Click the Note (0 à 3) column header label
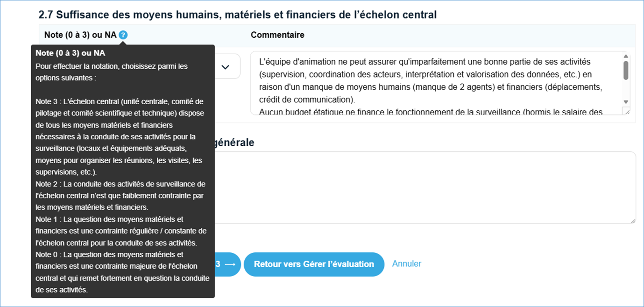 pos(79,35)
